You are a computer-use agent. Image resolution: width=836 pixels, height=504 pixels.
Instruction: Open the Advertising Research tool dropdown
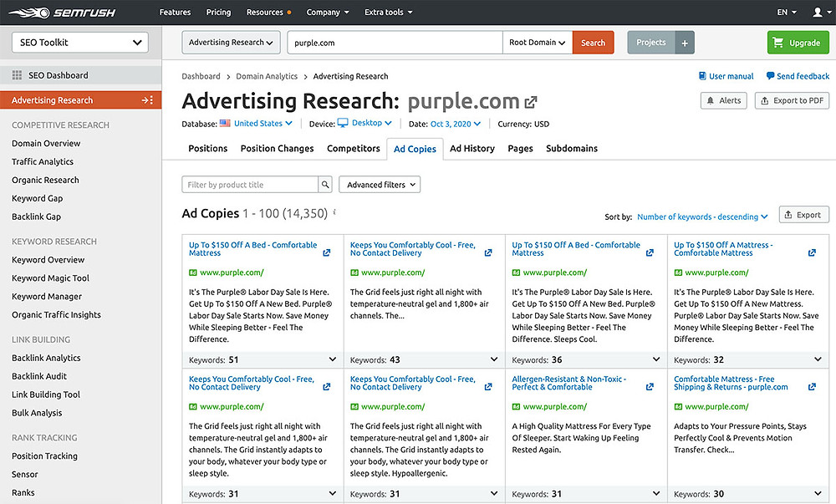[231, 43]
